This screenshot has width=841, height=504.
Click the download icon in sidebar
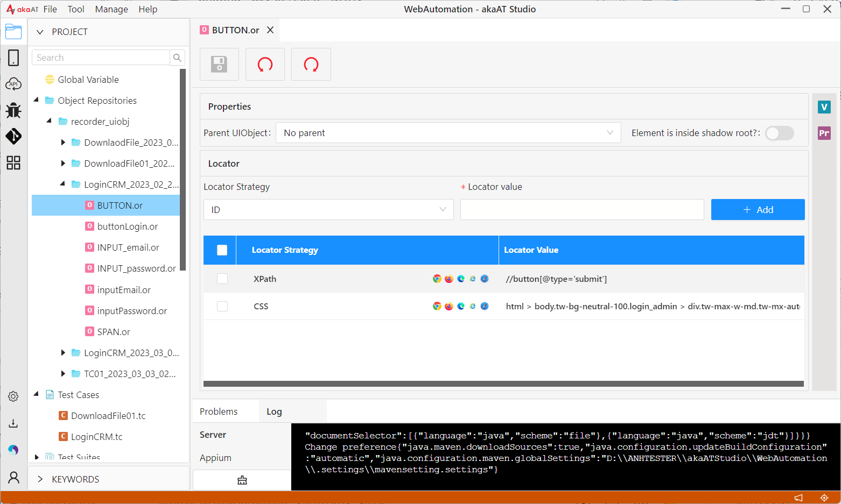13,423
